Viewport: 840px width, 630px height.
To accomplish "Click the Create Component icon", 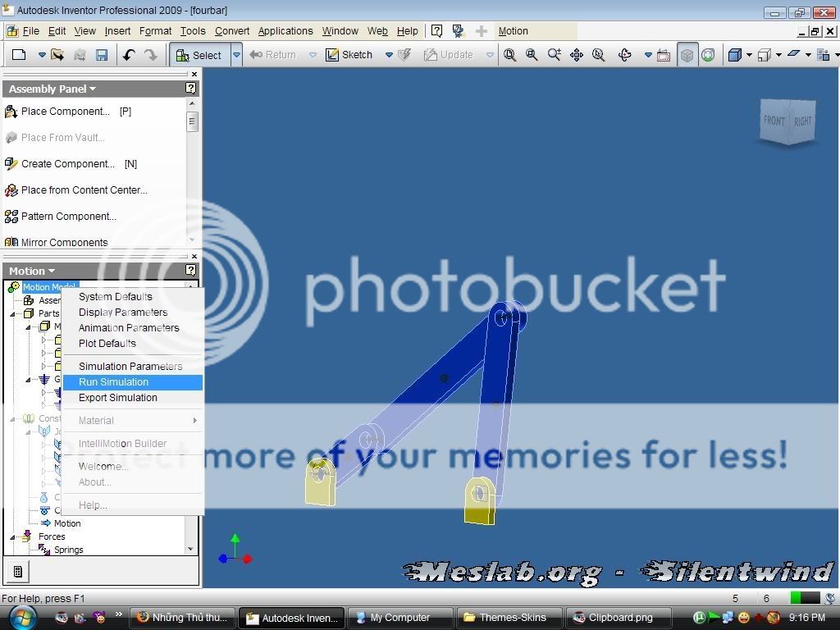I will click(x=11, y=164).
